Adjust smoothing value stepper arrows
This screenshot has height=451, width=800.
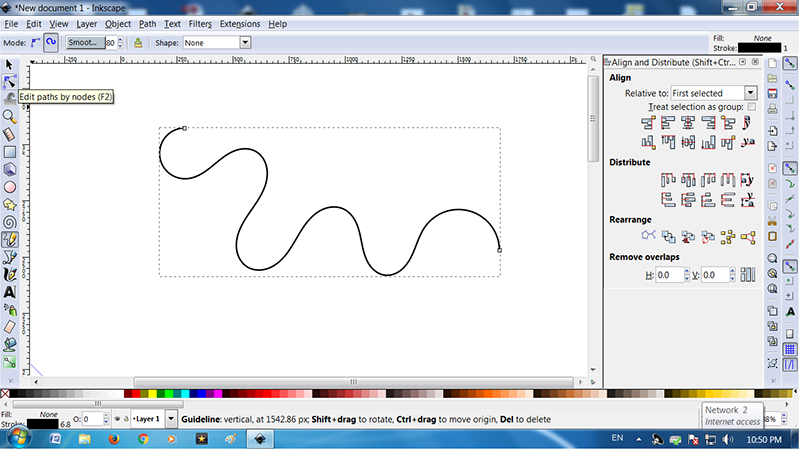(x=120, y=43)
